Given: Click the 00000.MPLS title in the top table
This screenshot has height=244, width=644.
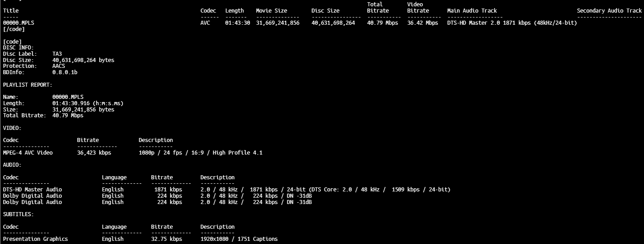Looking at the screenshot, I should coord(18,23).
